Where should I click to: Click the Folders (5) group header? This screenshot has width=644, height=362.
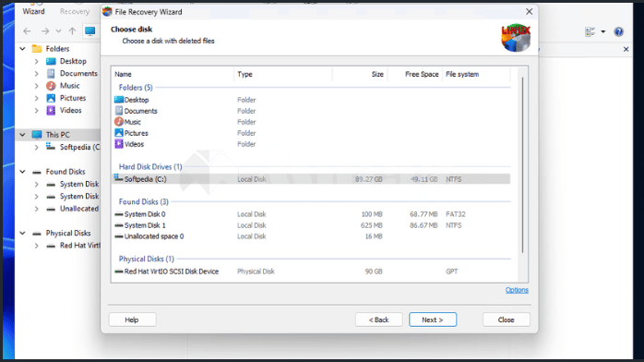pyautogui.click(x=136, y=88)
